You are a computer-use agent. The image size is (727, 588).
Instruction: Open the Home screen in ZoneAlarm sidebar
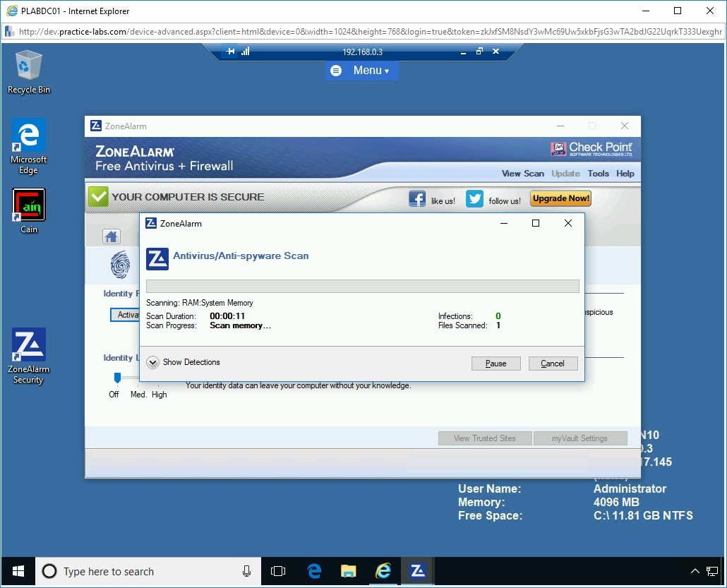click(111, 236)
